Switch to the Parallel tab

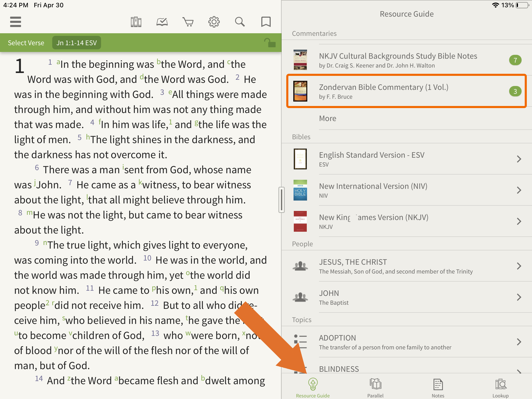[x=375, y=388]
